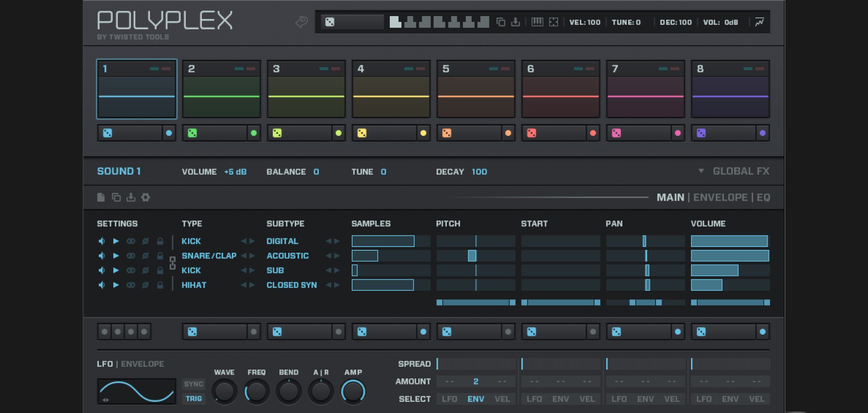Click the global randomize dice in top bar
868x413 pixels.
pos(329,22)
